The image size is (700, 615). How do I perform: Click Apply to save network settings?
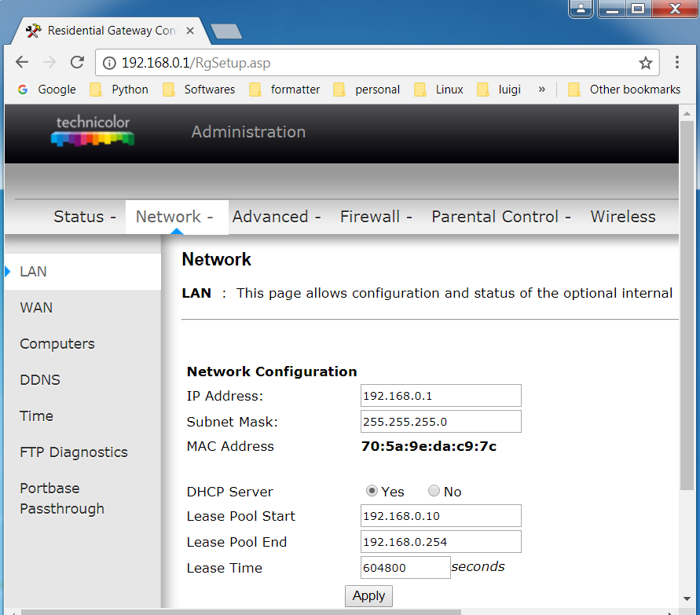tap(368, 595)
